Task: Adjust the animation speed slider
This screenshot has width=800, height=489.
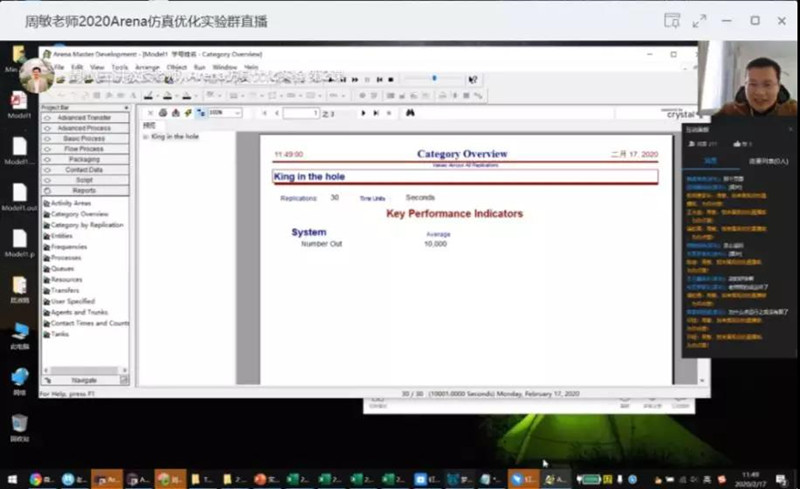Action: tap(433, 78)
